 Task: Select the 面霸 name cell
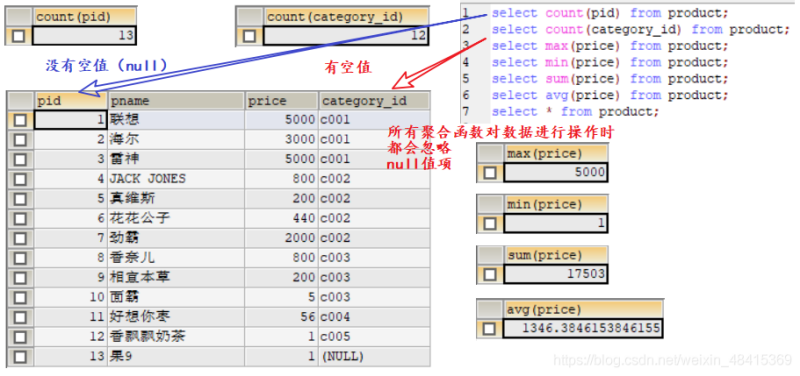click(176, 297)
